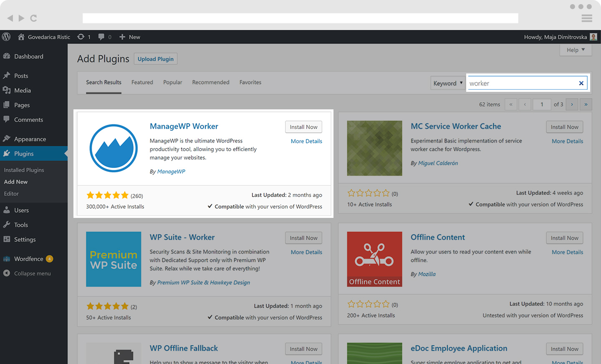Image resolution: width=601 pixels, height=364 pixels.
Task: Click the Comments bubble icon in sidebar
Action: pyautogui.click(x=7, y=119)
